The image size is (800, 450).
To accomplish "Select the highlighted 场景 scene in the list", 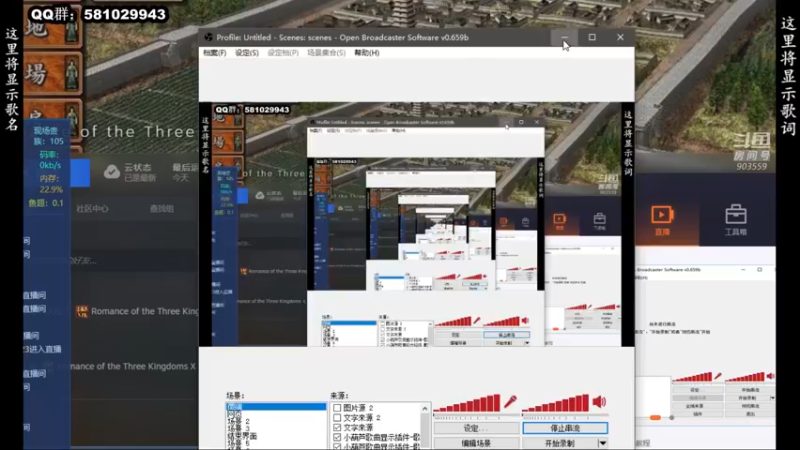I will [x=276, y=407].
